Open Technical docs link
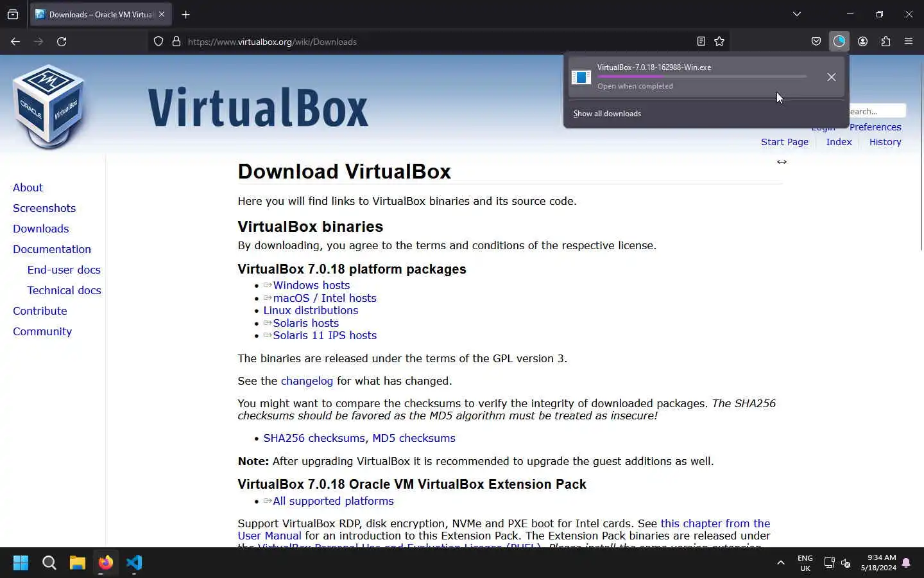The height and width of the screenshot is (578, 924). (64, 290)
